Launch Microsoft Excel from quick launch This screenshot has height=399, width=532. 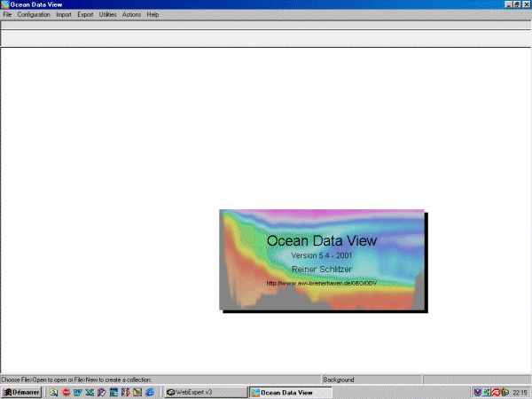(90, 393)
